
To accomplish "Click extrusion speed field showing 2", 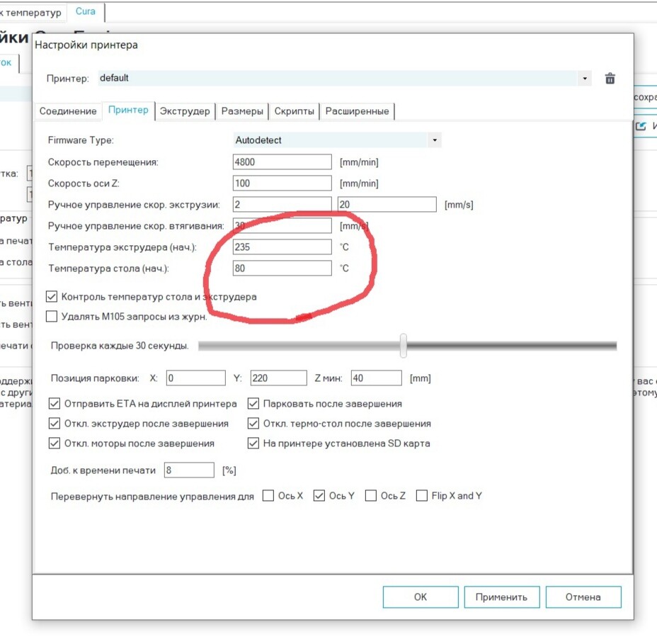I will click(282, 205).
